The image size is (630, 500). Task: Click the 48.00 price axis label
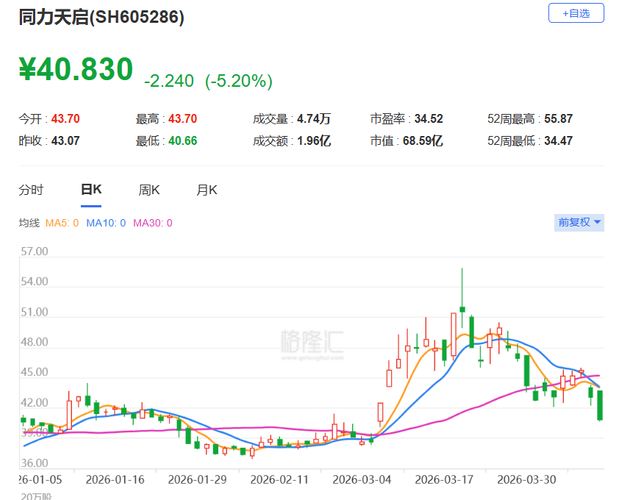pyautogui.click(x=35, y=342)
